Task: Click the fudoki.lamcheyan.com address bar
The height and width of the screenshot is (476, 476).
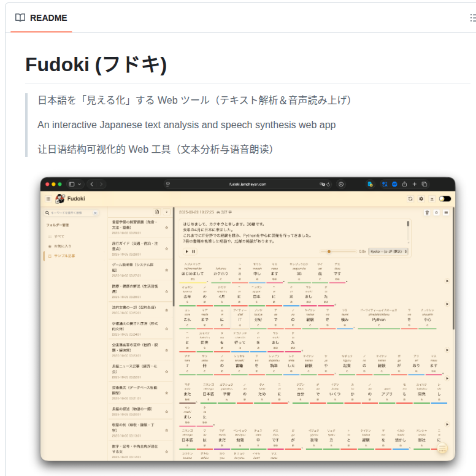Action: coord(247,184)
